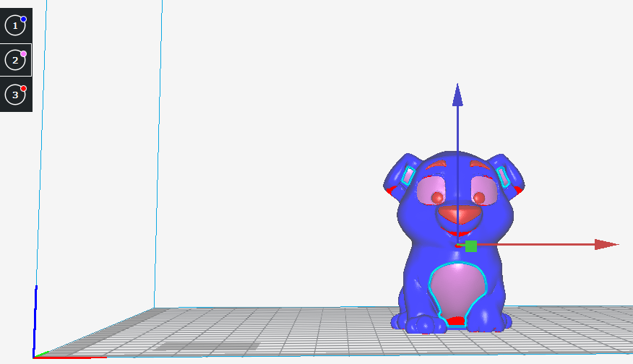633x364 pixels.
Task: Select extruder 1 with blue dot
Action: (15, 25)
